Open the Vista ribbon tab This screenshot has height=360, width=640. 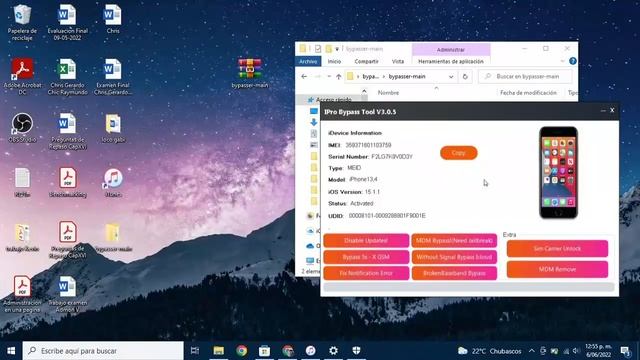tap(398, 61)
